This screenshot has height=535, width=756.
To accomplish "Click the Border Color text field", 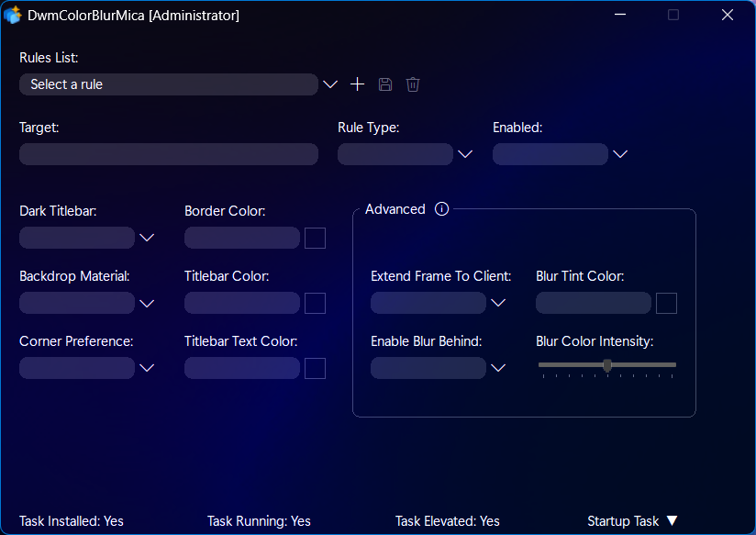I will tap(242, 238).
